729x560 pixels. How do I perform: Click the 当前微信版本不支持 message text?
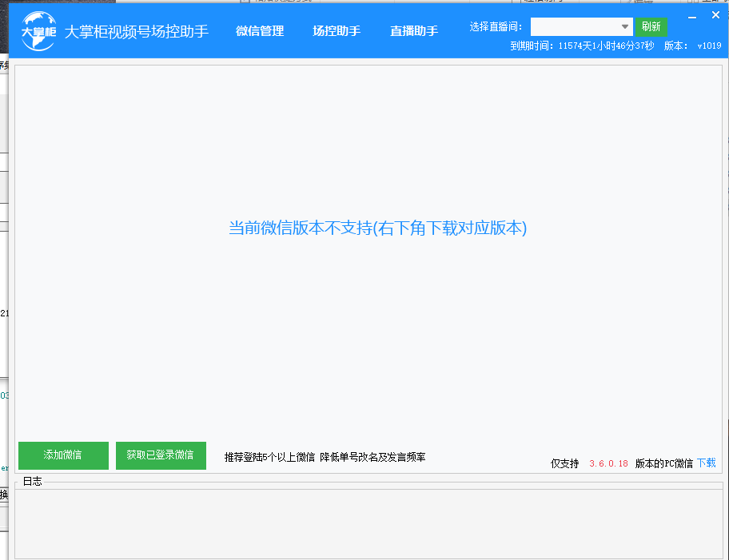click(377, 228)
